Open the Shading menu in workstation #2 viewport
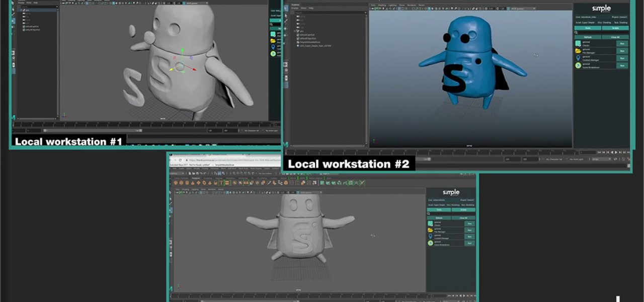 coord(382,5)
